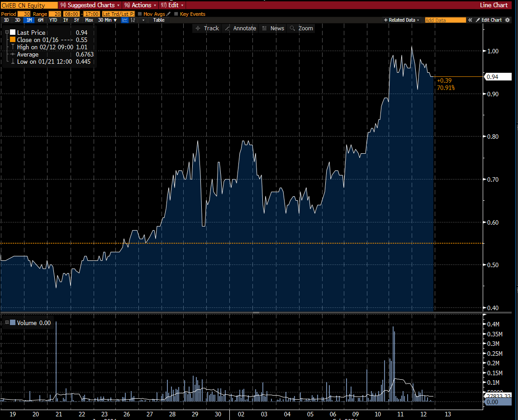Click the Add Data input field
The width and height of the screenshot is (518, 420).
click(x=445, y=20)
